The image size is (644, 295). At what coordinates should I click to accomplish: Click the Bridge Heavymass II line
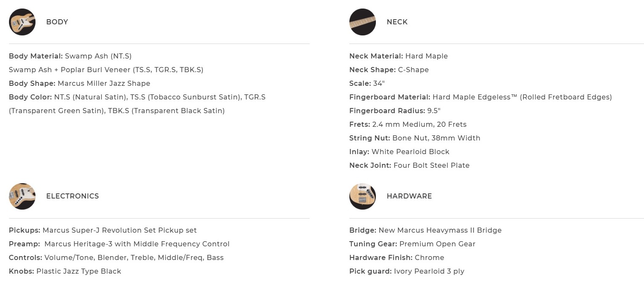point(425,231)
